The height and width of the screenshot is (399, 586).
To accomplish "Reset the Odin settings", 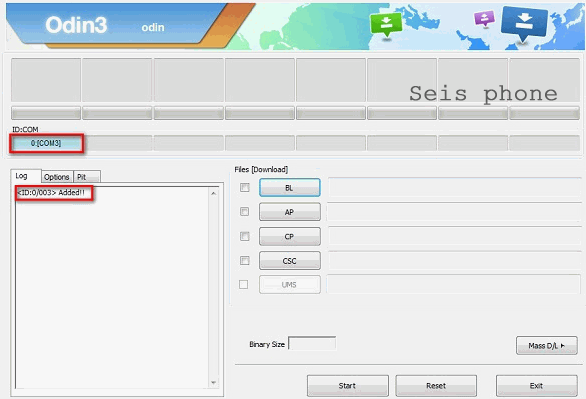I will click(436, 386).
